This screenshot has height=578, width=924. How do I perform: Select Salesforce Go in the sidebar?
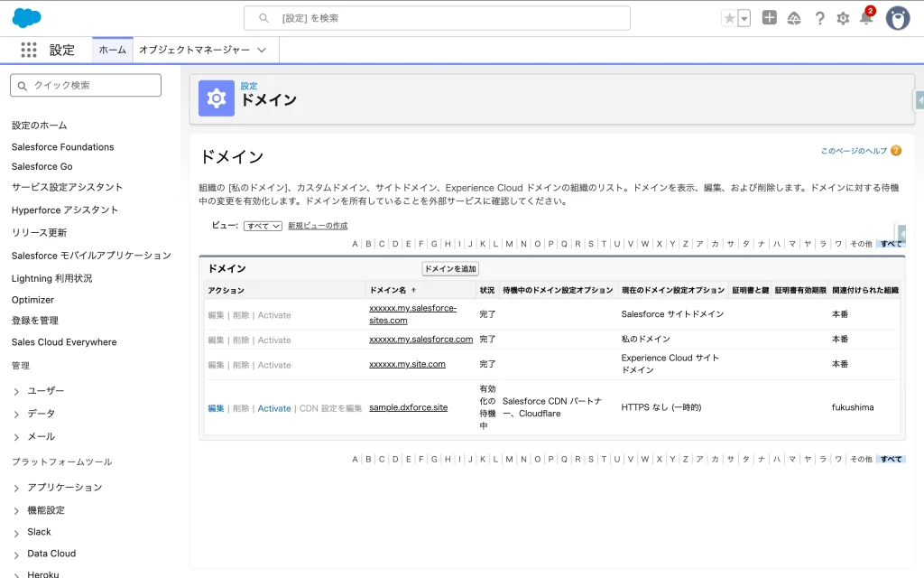pos(42,166)
